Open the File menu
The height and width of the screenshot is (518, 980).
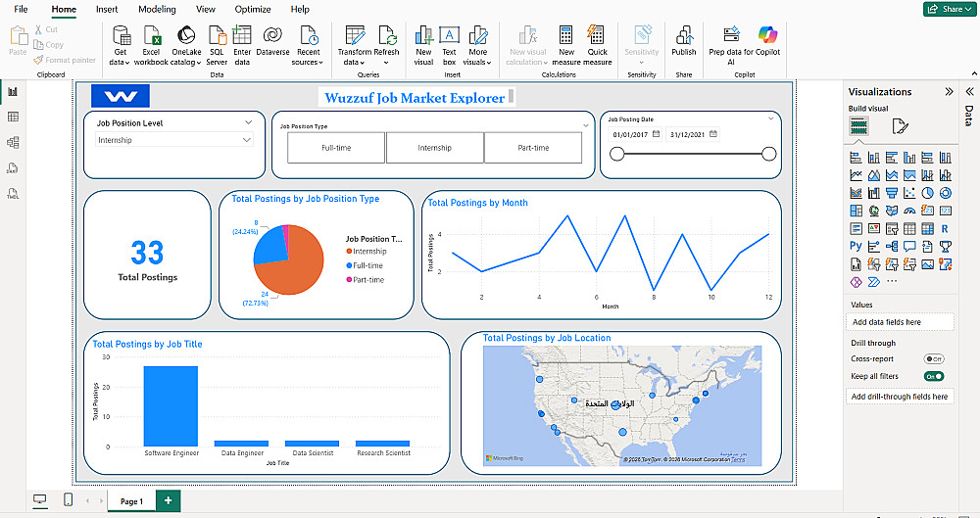coord(21,10)
